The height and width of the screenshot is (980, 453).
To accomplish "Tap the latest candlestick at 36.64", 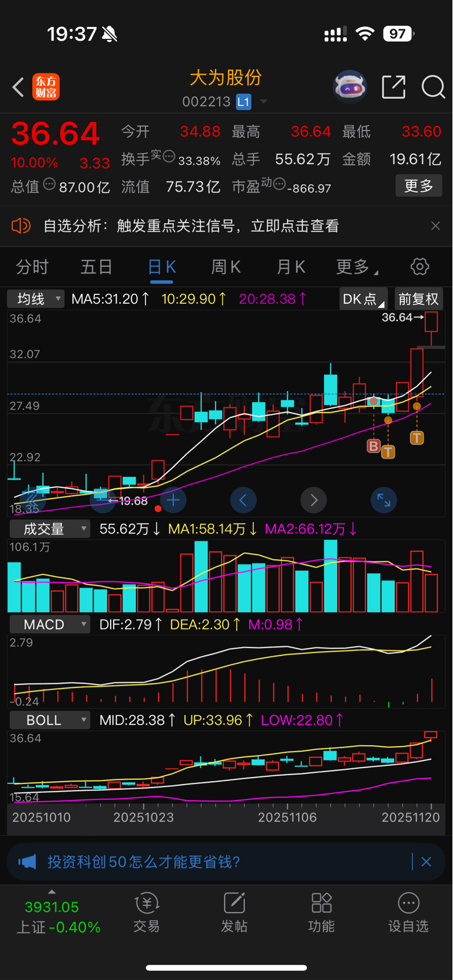I will [x=431, y=328].
